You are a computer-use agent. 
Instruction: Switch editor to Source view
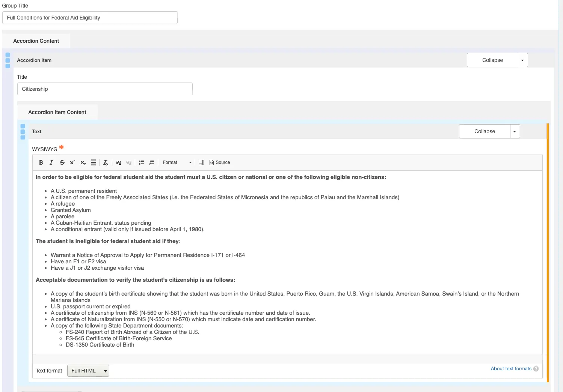tap(220, 162)
